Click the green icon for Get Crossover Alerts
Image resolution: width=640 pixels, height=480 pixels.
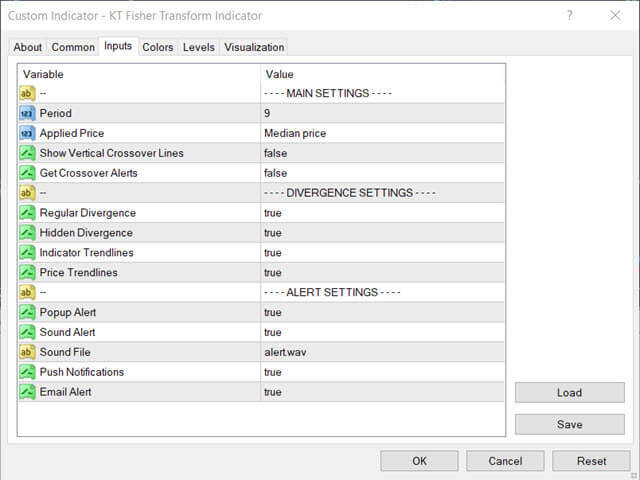point(27,173)
